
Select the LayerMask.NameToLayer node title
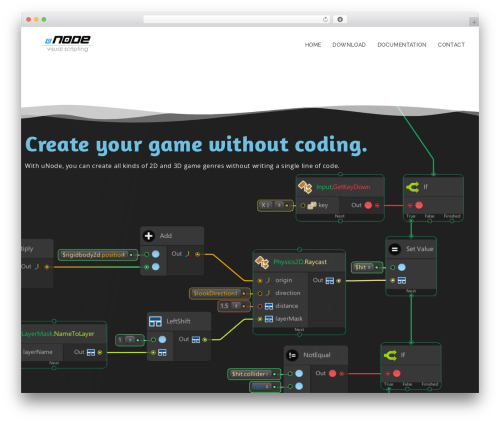tap(58, 334)
